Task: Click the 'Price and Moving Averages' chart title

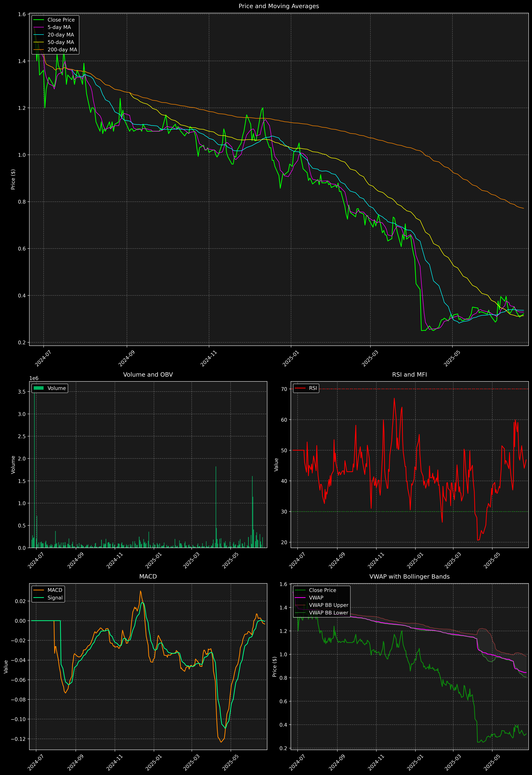Action: pyautogui.click(x=279, y=6)
